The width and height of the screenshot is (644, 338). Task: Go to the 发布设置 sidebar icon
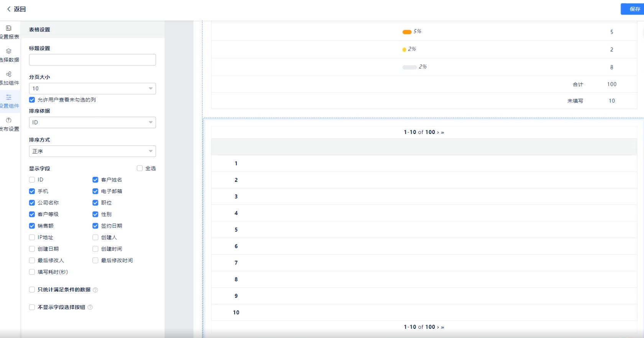pos(9,120)
